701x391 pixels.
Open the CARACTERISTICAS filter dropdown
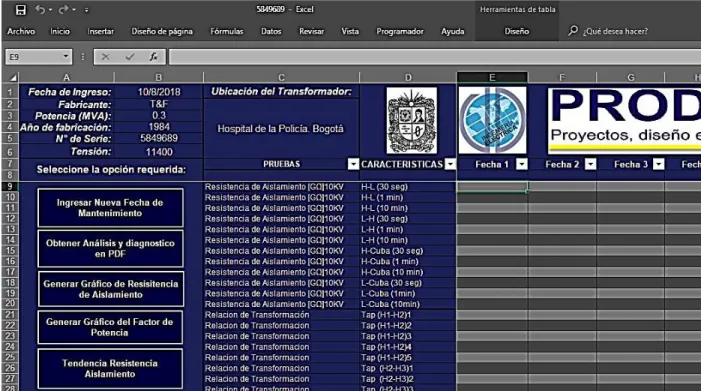(x=450, y=164)
